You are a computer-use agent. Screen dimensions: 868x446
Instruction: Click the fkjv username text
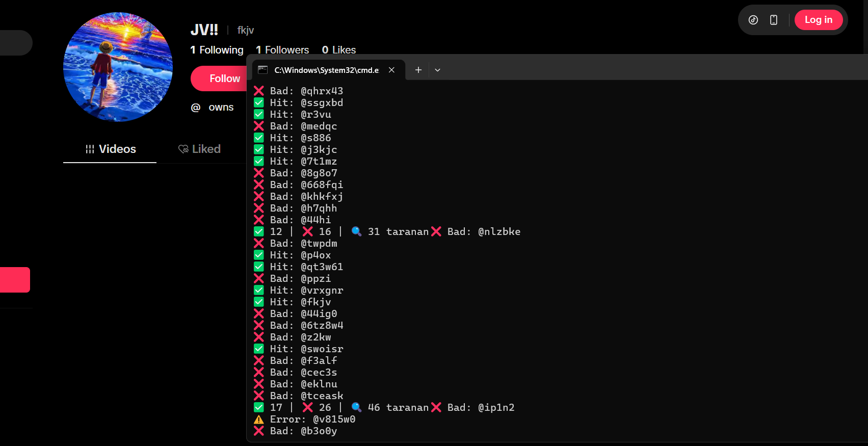click(x=246, y=30)
